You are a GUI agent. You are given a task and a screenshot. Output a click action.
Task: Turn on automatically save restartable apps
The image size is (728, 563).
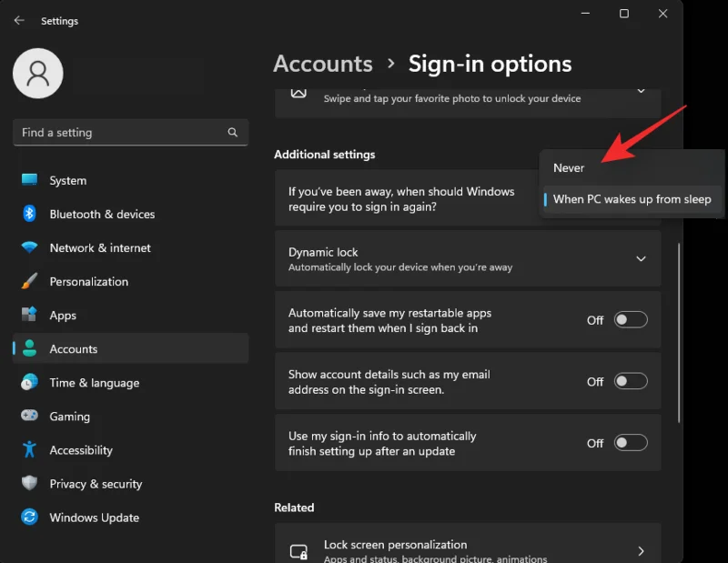[x=631, y=320]
